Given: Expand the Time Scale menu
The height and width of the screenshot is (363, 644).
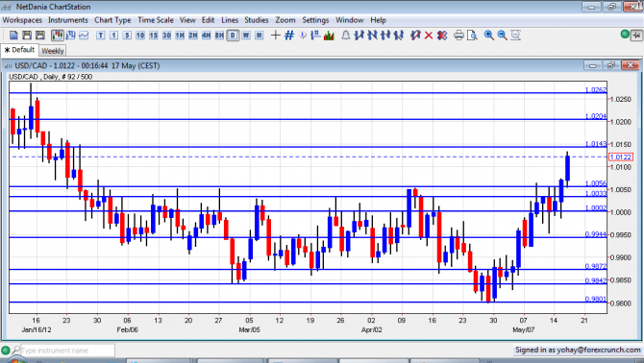Looking at the screenshot, I should (156, 20).
